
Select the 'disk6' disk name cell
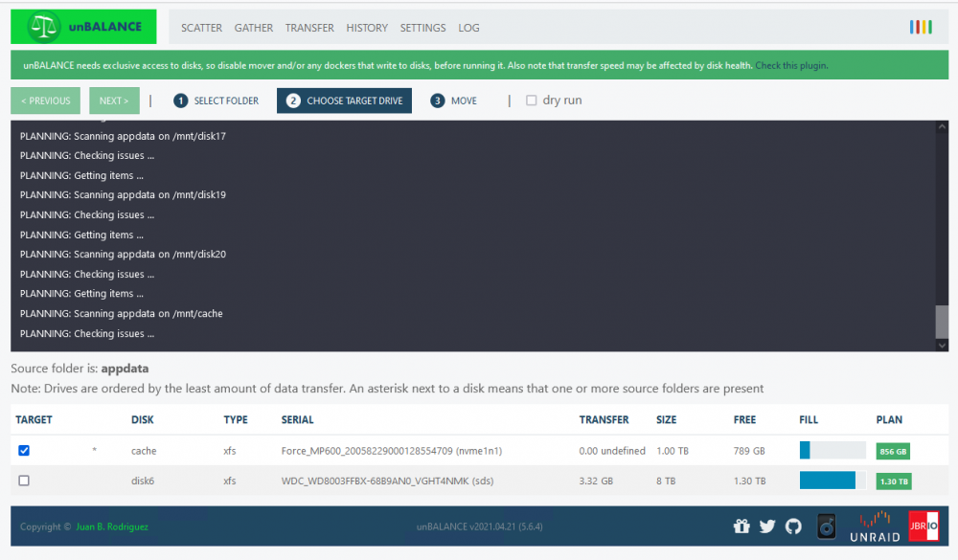(143, 481)
